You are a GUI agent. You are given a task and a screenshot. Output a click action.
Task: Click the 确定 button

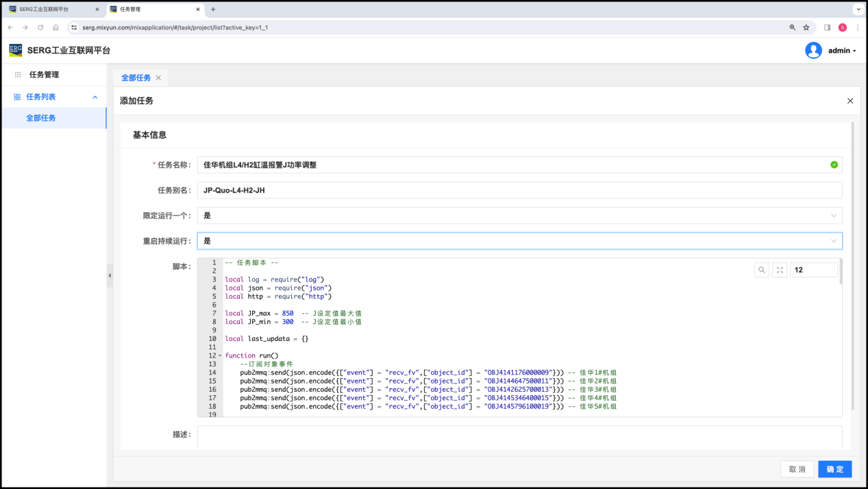tap(834, 469)
